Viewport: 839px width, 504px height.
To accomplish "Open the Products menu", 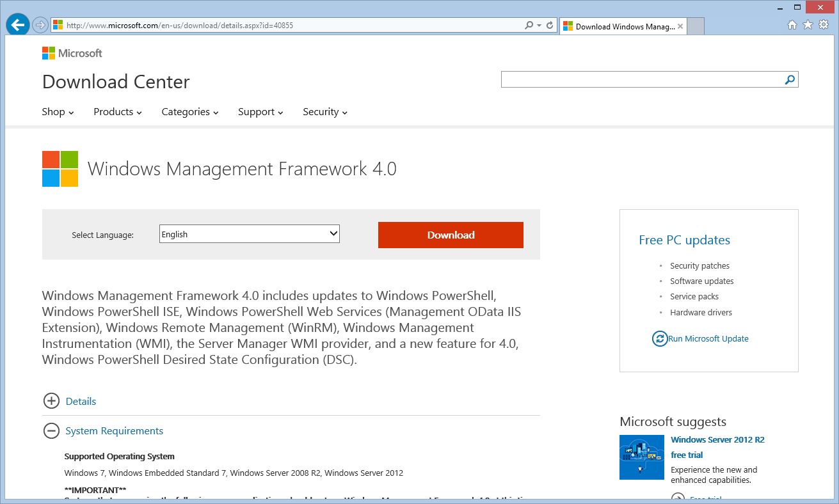I will point(118,112).
